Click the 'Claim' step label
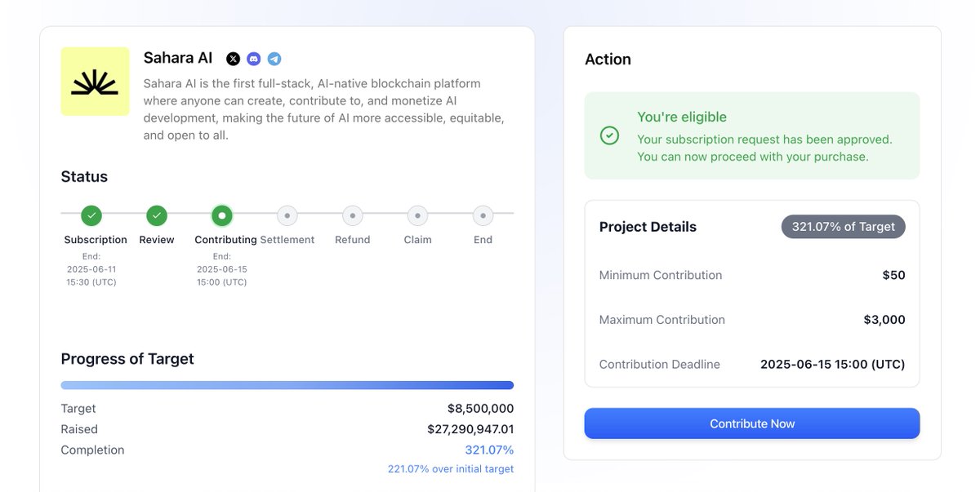Image resolution: width=980 pixels, height=492 pixels. (417, 240)
